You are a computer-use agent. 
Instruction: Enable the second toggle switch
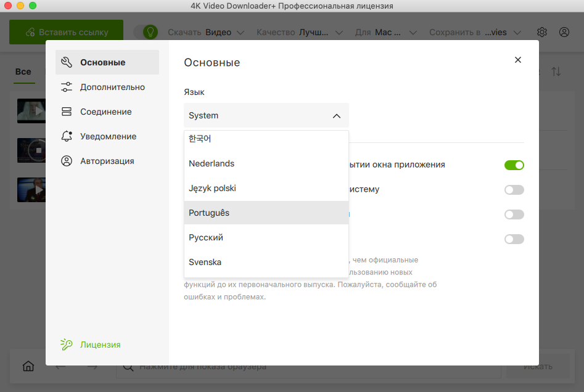point(514,190)
